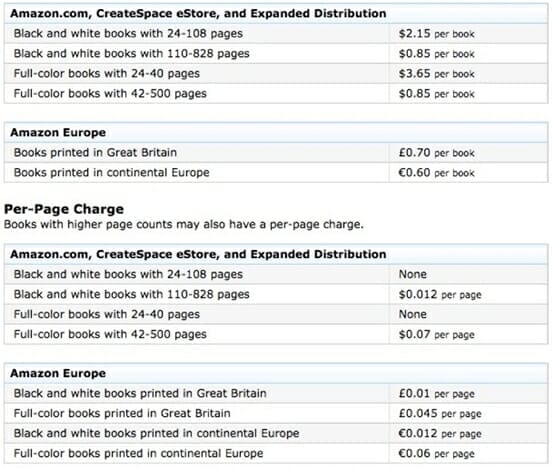
Task: Select the $3.65 per book price cell
Action: (469, 74)
